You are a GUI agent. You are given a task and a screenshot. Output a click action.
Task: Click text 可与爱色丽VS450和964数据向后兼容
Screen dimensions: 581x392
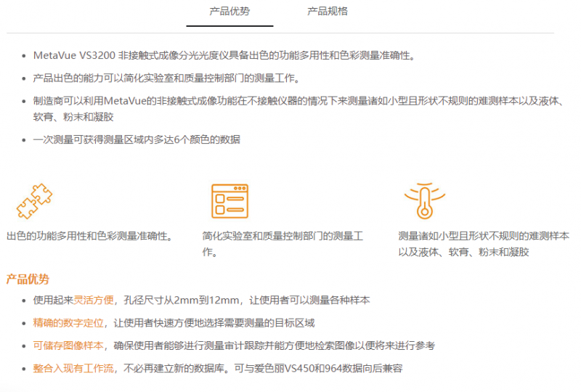click(319, 368)
